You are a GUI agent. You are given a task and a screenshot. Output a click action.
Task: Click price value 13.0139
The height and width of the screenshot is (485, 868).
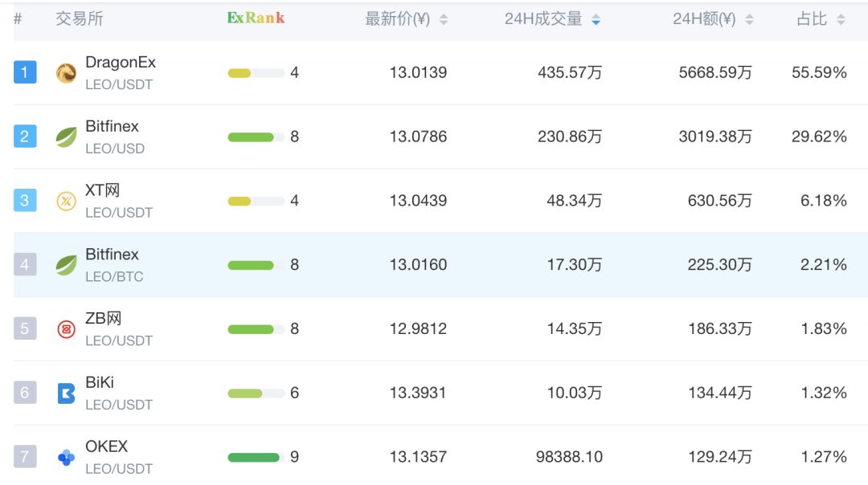[x=418, y=72]
